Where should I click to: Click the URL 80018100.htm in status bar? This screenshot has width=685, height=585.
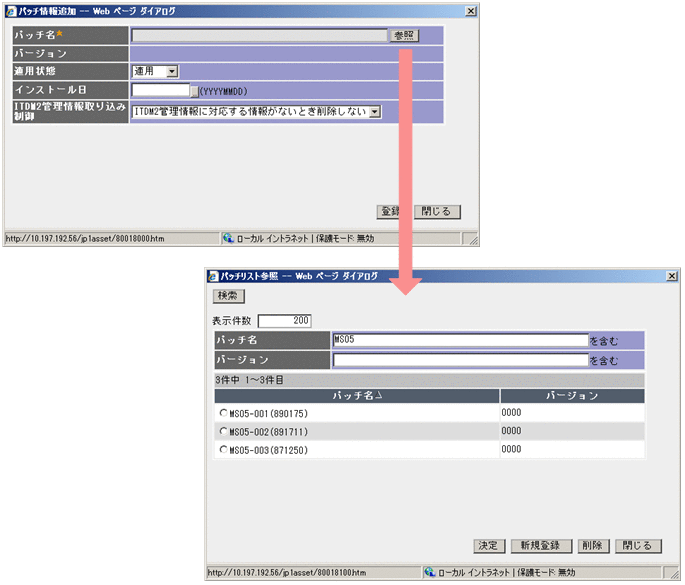click(x=287, y=572)
